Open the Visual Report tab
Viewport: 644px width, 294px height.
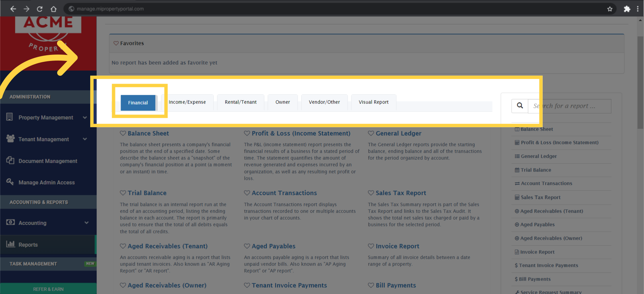(x=374, y=102)
